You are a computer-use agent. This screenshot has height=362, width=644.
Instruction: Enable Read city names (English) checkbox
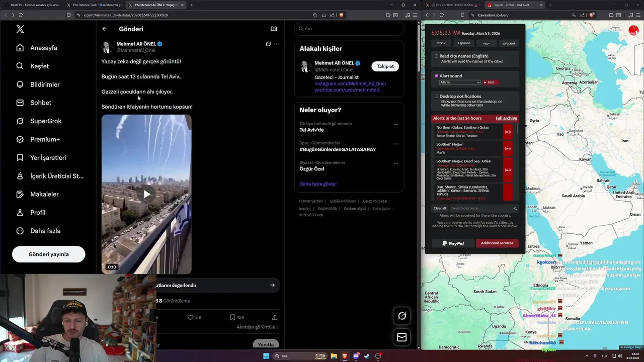click(436, 56)
